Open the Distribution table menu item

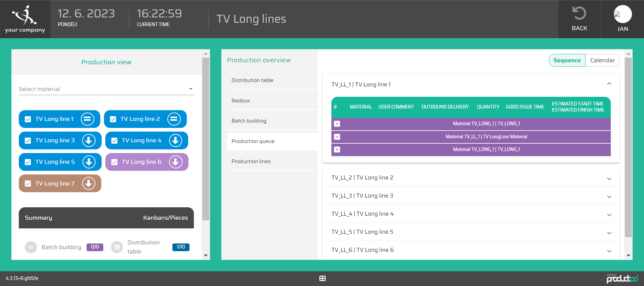(252, 80)
